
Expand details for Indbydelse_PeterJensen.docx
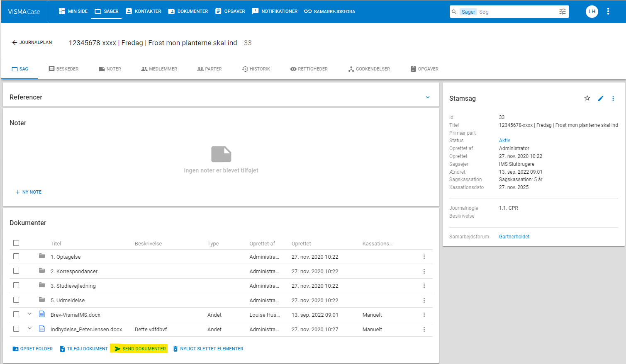click(29, 328)
